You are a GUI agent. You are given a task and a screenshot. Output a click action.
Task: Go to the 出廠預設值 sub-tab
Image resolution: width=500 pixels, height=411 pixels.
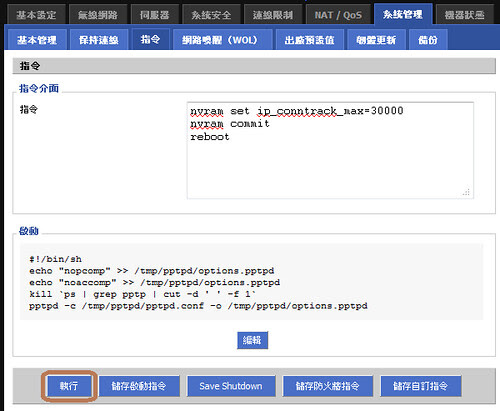click(309, 40)
